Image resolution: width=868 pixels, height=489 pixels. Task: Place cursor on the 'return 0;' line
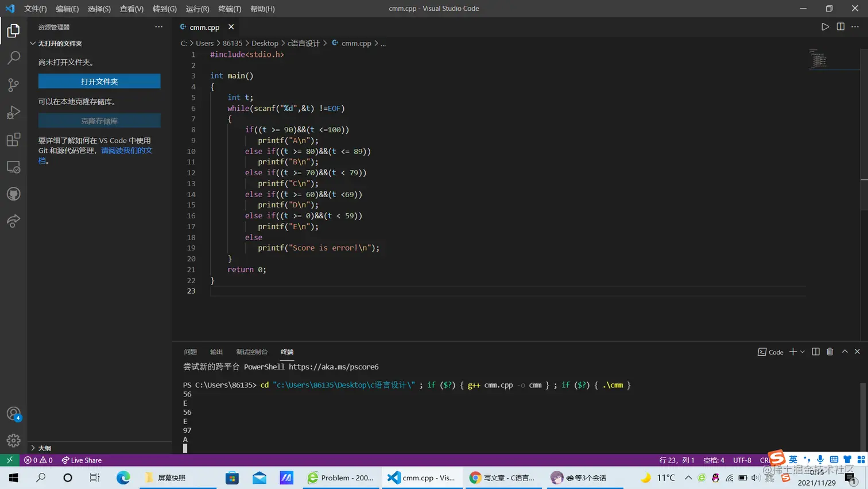(x=247, y=269)
